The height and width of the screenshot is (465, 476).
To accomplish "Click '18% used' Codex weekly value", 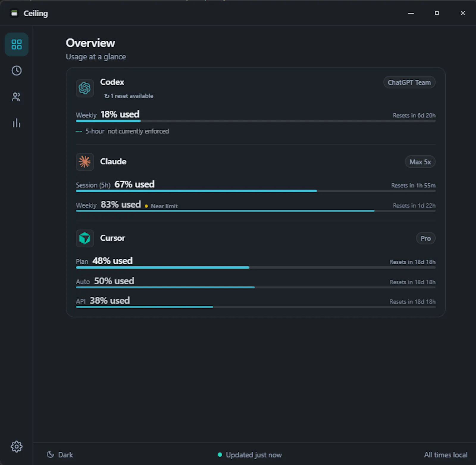I will click(x=120, y=114).
